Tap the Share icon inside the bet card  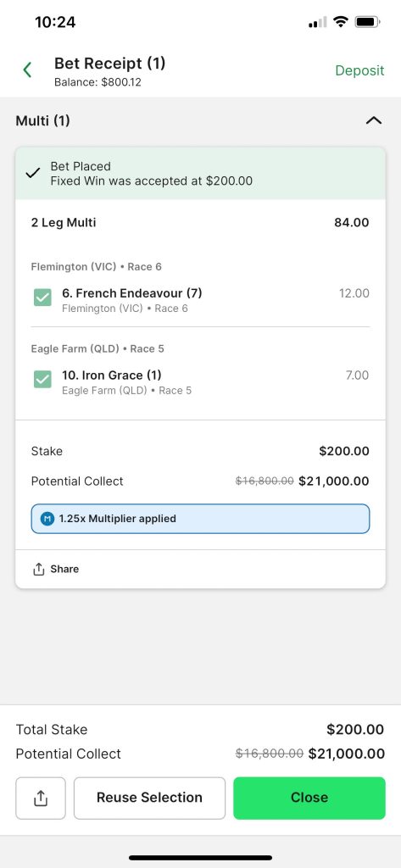(39, 569)
